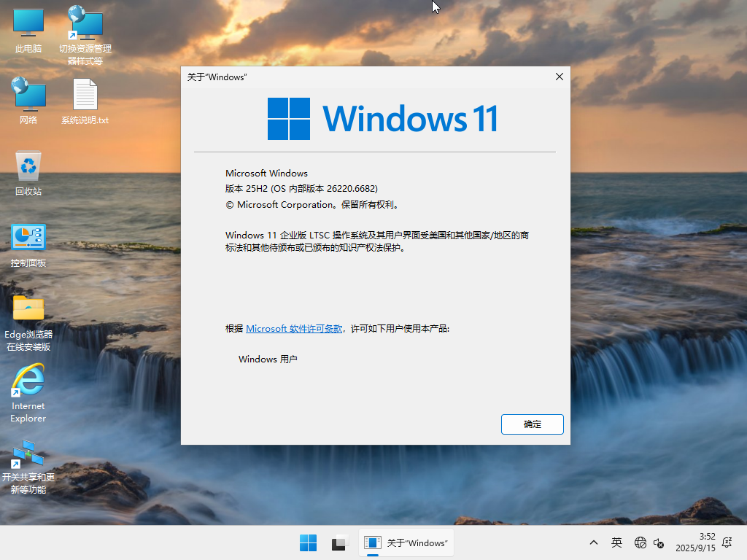Expand hidden system tray icons chevron
This screenshot has width=747, height=560.
[x=594, y=542]
